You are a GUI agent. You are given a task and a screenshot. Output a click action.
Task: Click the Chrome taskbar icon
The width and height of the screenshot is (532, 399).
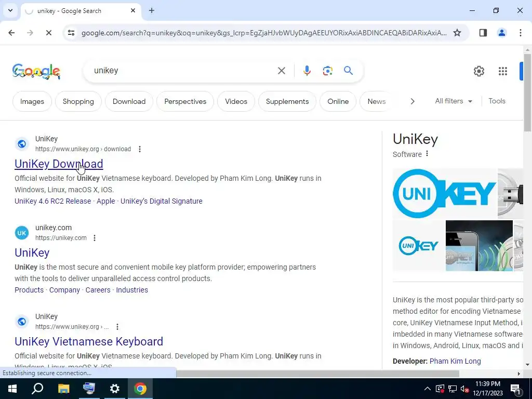[x=140, y=389]
